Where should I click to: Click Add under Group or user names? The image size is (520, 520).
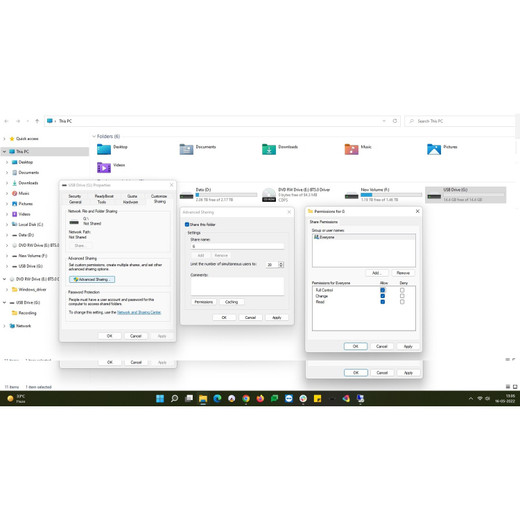click(376, 273)
